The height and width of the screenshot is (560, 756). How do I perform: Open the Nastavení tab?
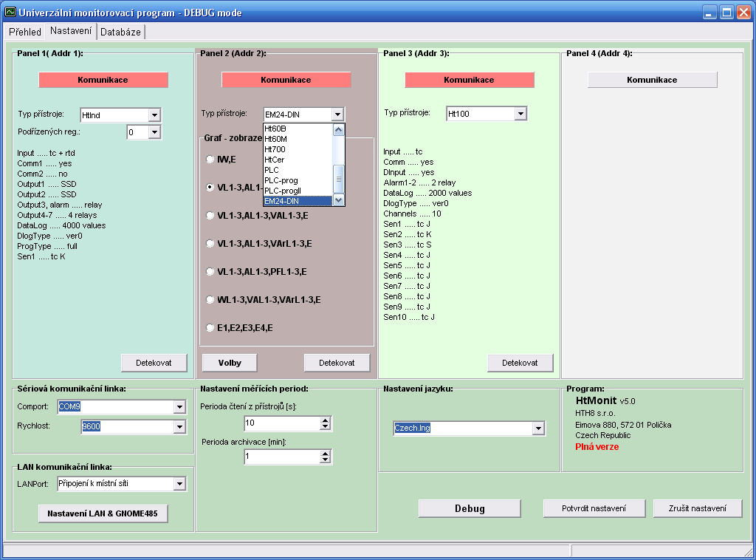point(71,31)
